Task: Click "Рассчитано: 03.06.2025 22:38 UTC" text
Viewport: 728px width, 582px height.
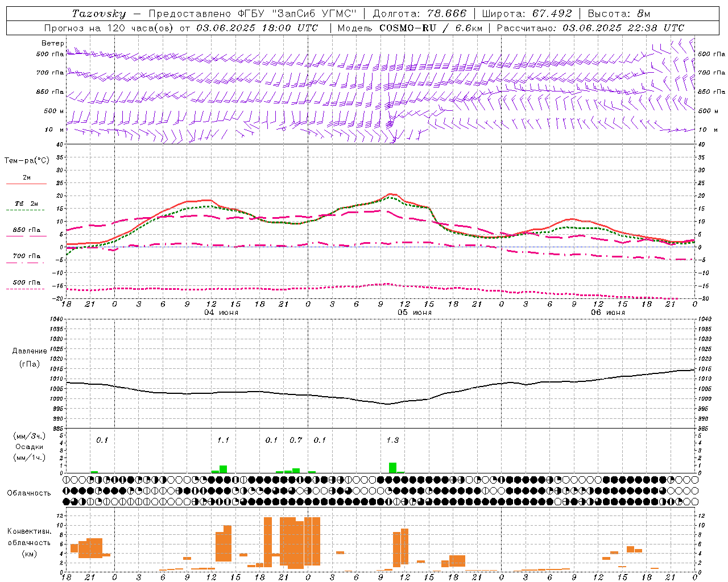Action: coord(590,28)
